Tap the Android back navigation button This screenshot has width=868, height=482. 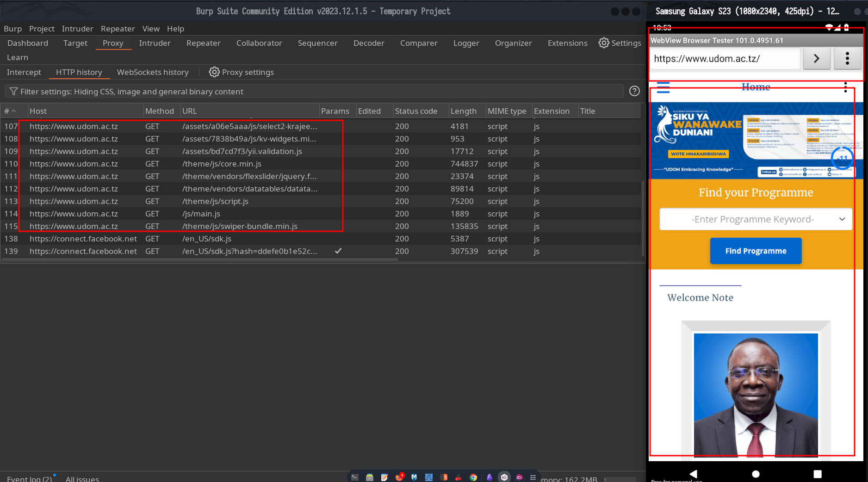693,474
